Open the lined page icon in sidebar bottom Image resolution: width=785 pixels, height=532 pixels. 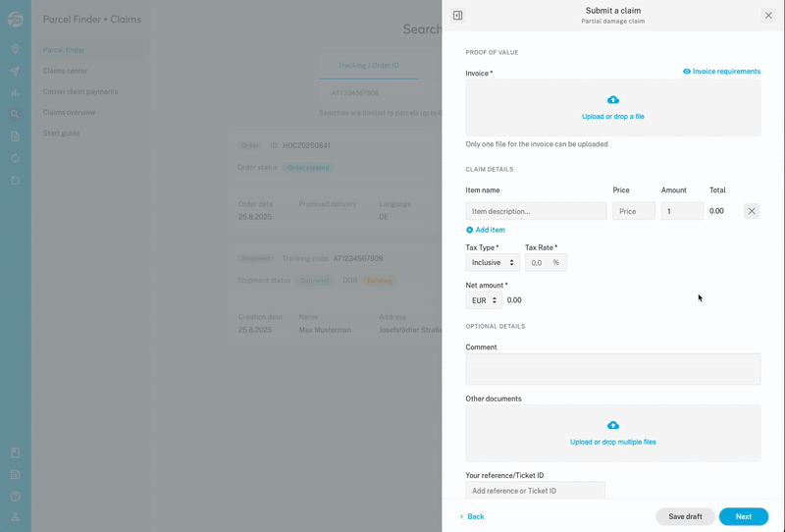(x=15, y=474)
